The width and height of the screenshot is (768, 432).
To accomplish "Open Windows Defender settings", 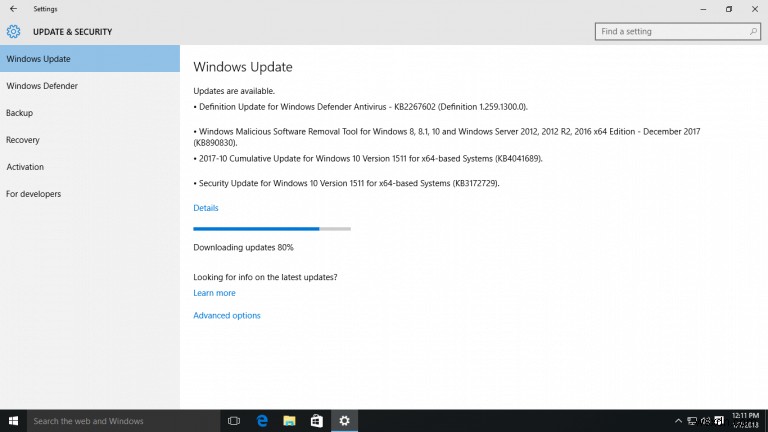I will (90, 86).
